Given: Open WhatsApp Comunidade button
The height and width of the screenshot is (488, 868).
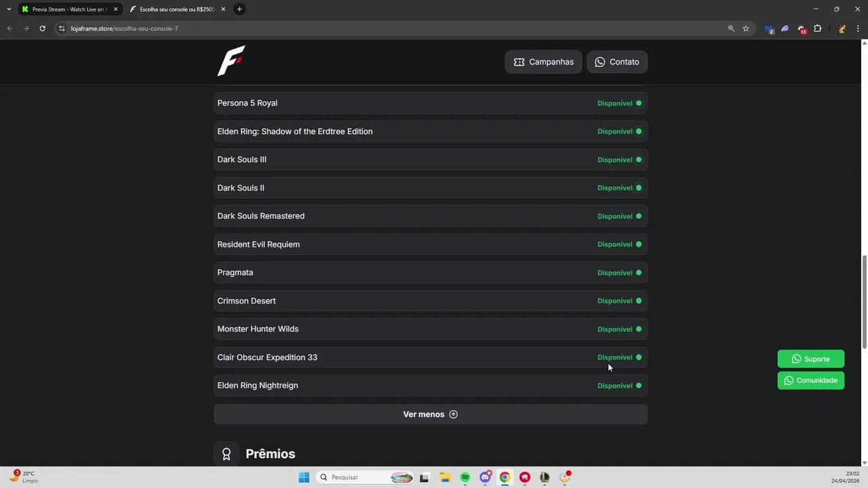Looking at the screenshot, I should tap(810, 380).
